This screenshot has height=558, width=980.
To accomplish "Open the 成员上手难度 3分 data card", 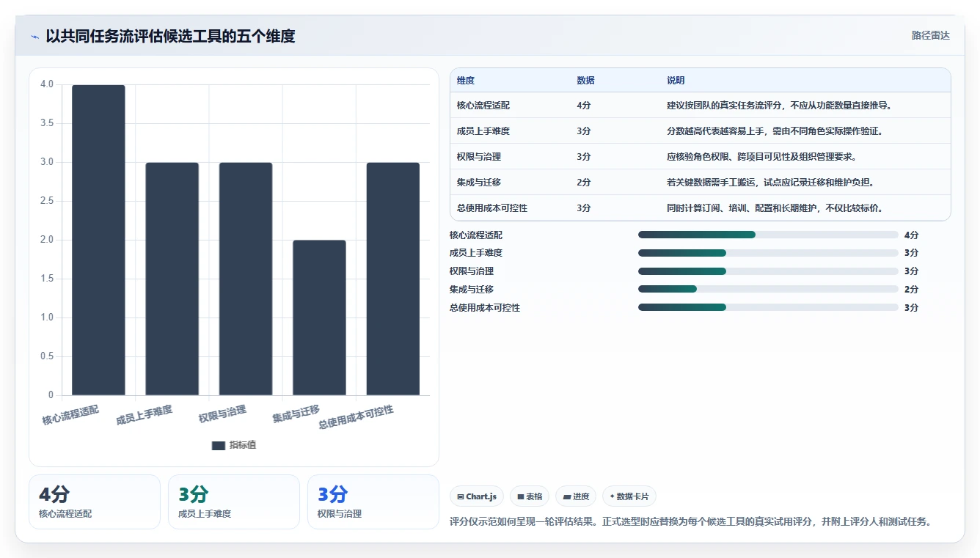I will point(234,502).
